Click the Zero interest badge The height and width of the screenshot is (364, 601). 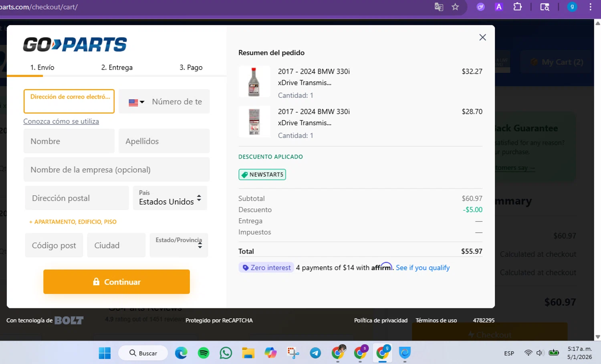pyautogui.click(x=266, y=267)
